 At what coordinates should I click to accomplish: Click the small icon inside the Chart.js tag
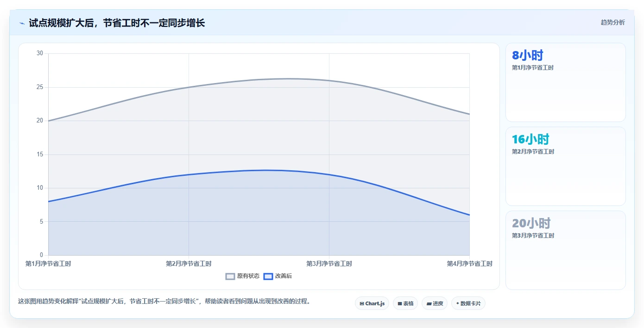[x=362, y=304]
